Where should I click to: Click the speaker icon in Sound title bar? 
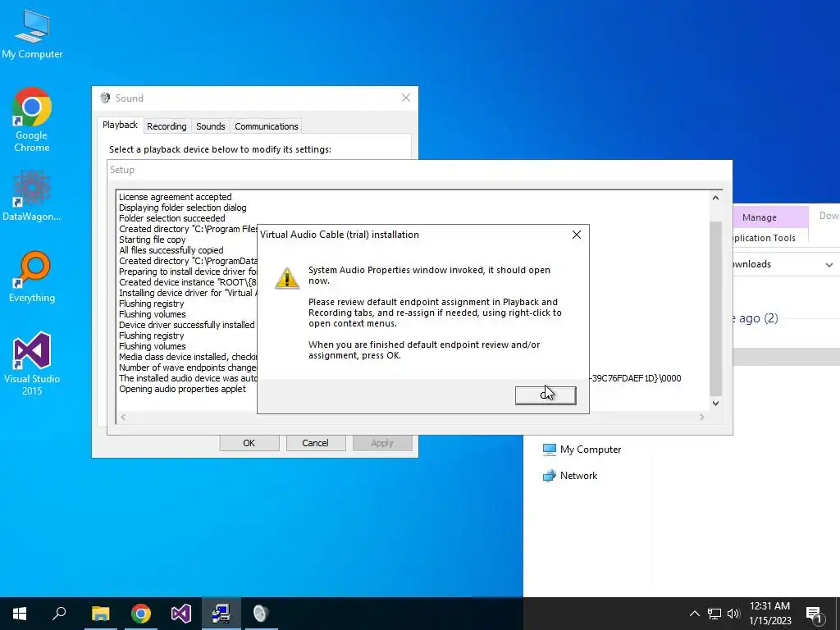coord(105,98)
